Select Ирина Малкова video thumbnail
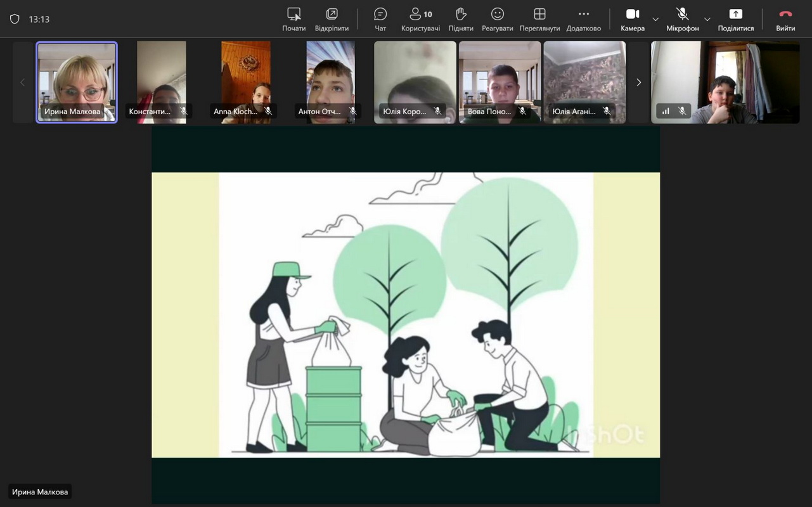Viewport: 812px width, 507px height. 77,82
